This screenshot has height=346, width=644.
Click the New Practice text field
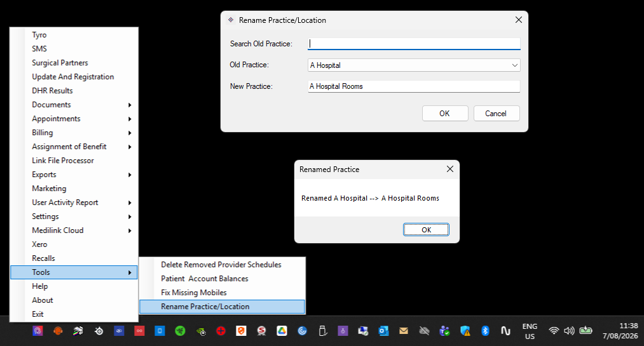coord(414,86)
